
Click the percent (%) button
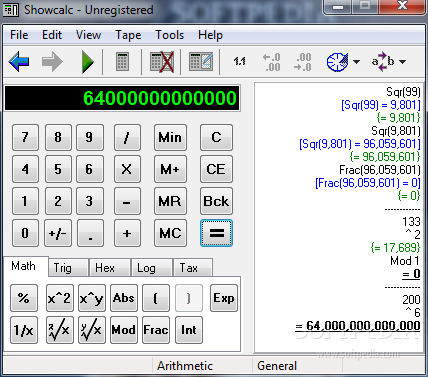point(24,298)
